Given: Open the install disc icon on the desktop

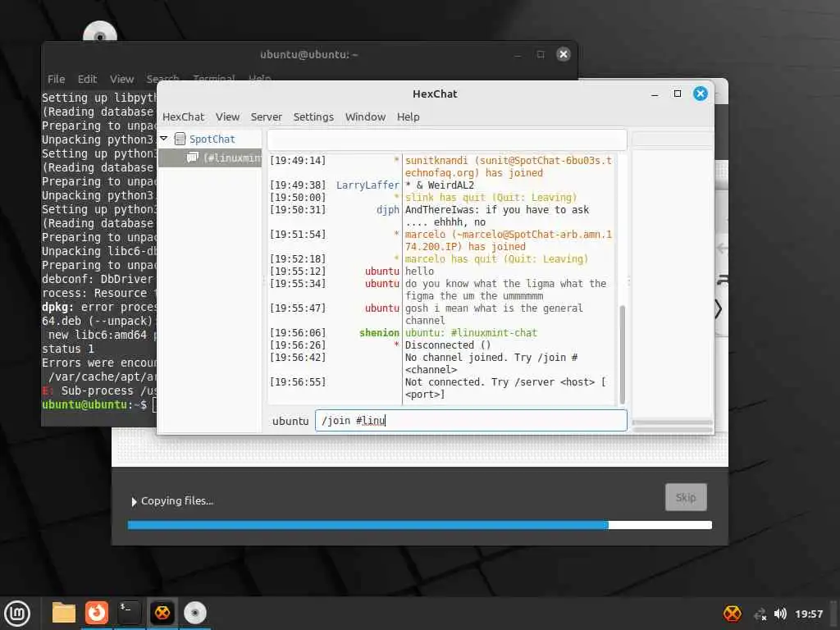Looking at the screenshot, I should [x=100, y=31].
